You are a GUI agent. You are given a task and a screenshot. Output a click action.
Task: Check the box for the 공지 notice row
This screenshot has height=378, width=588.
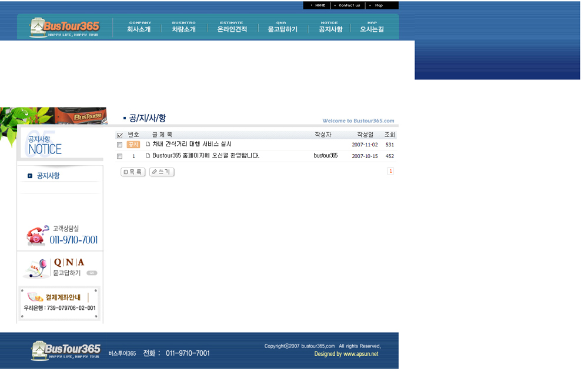120,145
